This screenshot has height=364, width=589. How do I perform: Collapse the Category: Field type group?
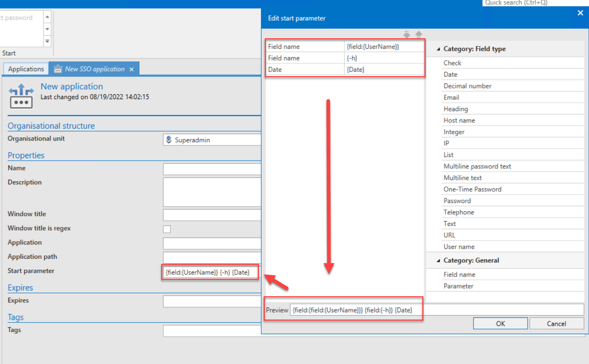[x=438, y=49]
